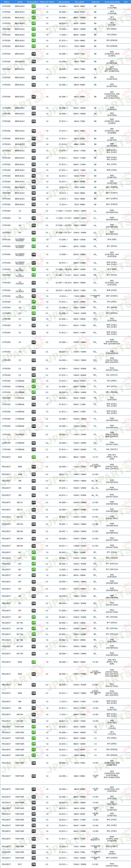Click the green petrol icon in the Peugeot 5008 row

pyautogui.click(x=34, y=662)
